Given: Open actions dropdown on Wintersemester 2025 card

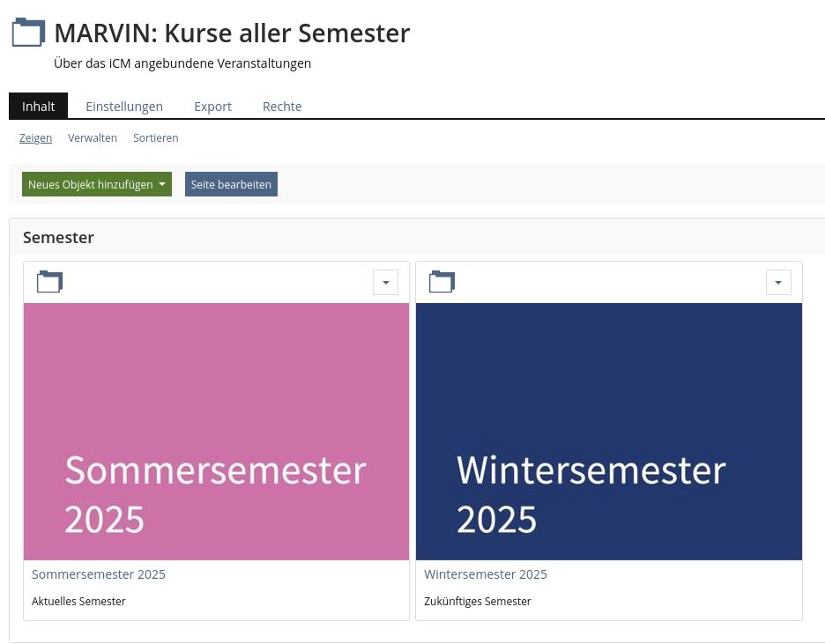Looking at the screenshot, I should pos(777,283).
